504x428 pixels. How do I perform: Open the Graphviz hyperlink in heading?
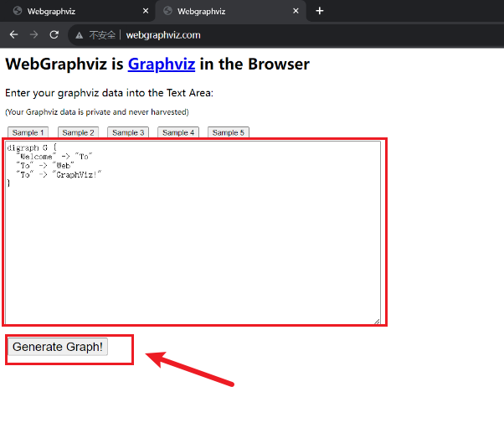click(162, 64)
